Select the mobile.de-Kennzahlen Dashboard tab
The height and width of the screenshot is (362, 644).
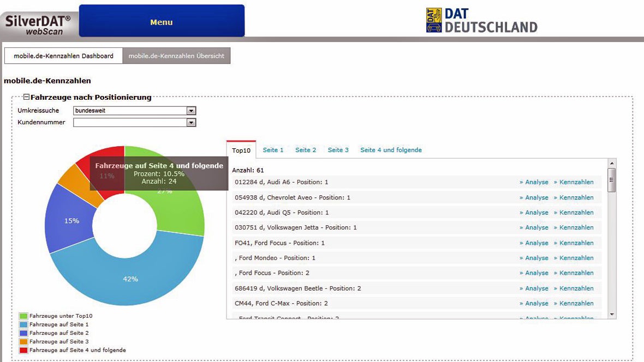(64, 56)
